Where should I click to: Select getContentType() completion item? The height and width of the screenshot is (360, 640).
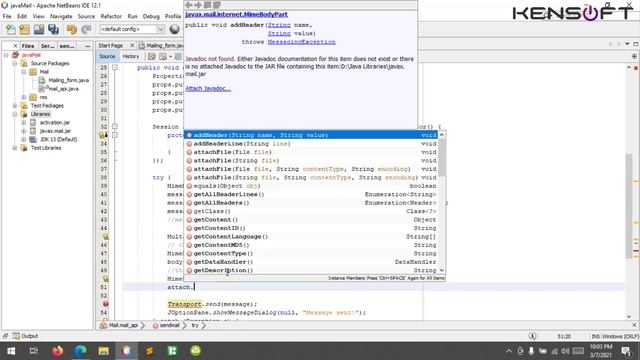pos(311,253)
